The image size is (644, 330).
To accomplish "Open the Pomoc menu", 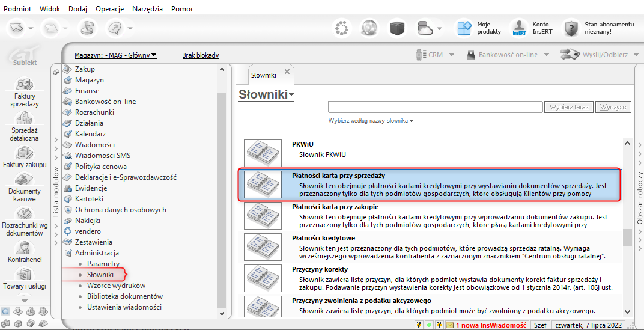I will 183,8.
